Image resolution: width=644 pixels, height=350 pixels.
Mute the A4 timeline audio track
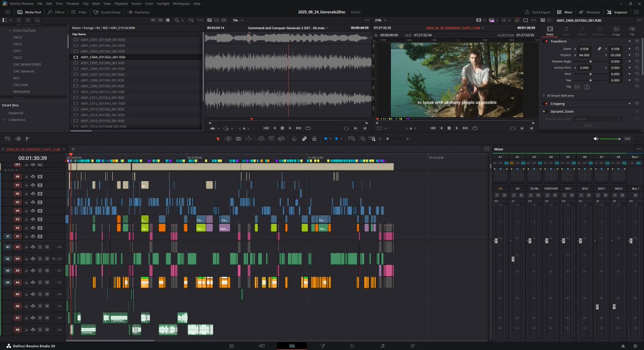[x=47, y=282]
